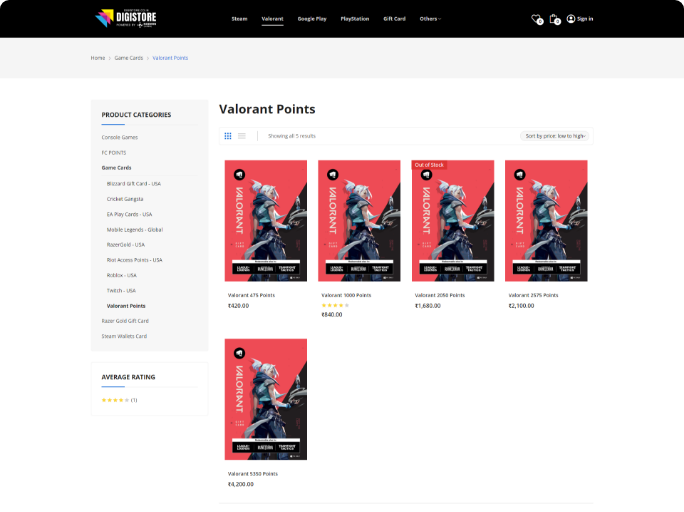The image size is (684, 512).
Task: Click Valorant 5350 Points title
Action: click(x=253, y=474)
